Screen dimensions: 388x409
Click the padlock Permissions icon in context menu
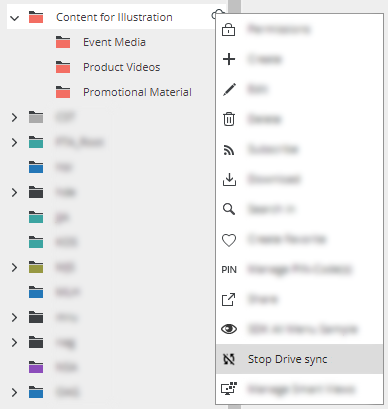point(229,30)
